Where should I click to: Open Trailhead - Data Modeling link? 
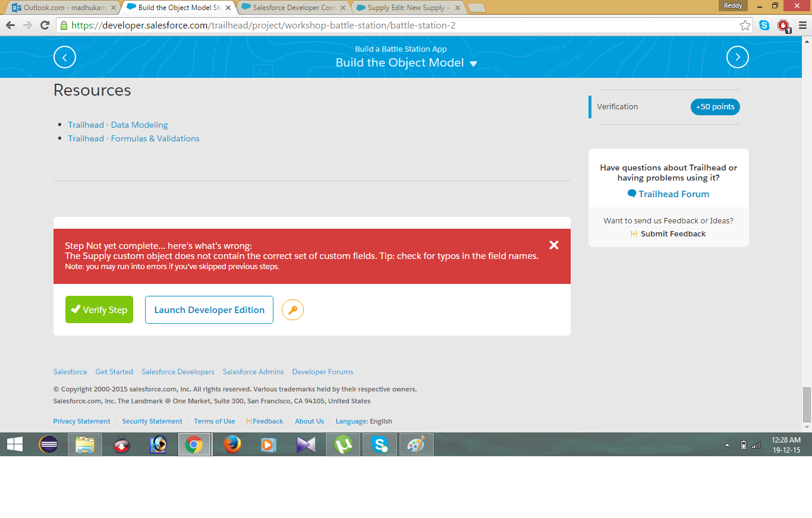(x=118, y=125)
